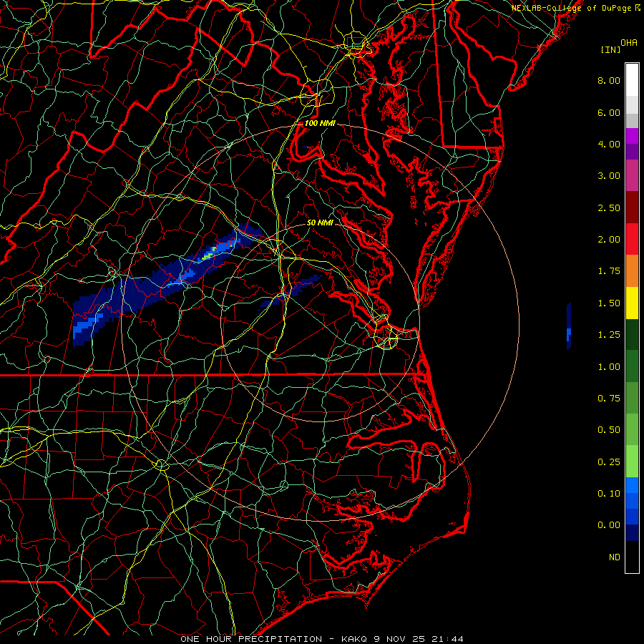
Task: Select the dark maroon legend swatch
Action: pos(632,208)
